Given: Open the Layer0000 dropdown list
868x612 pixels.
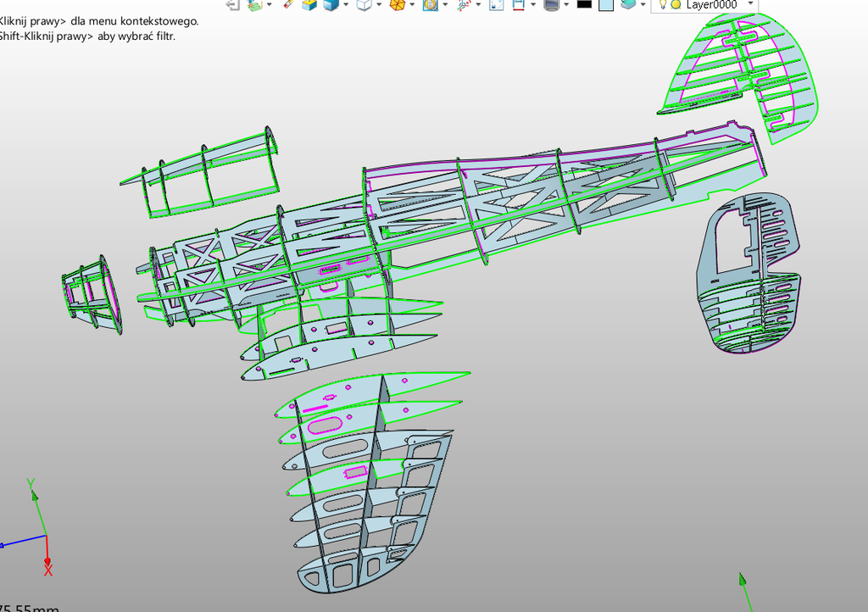Looking at the screenshot, I should [749, 5].
